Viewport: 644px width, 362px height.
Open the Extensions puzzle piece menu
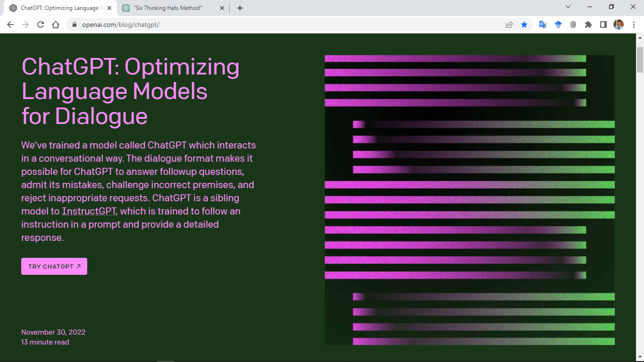point(588,25)
